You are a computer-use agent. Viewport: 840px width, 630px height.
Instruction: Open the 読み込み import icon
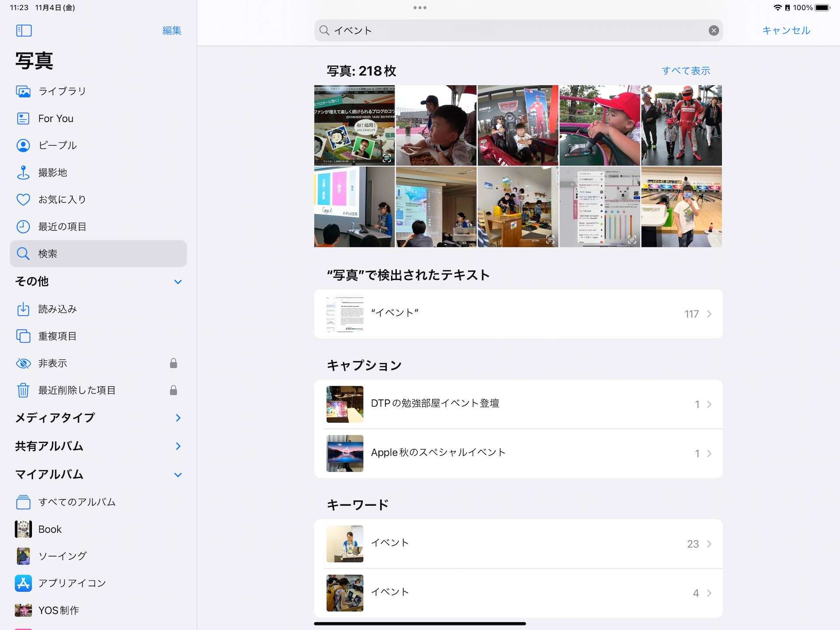23,309
